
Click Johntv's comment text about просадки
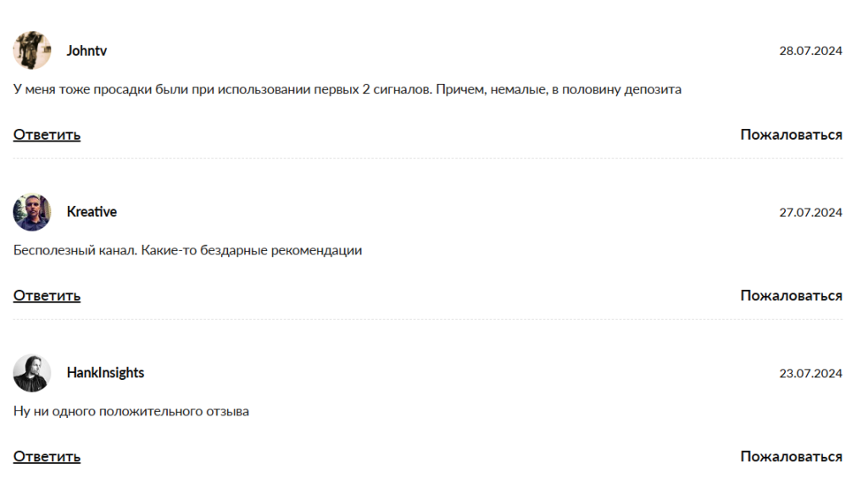coord(348,89)
